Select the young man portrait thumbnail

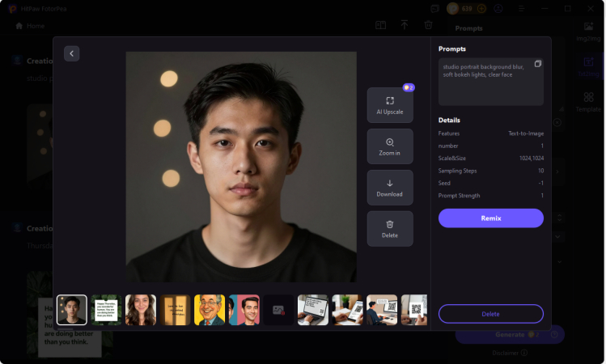click(x=71, y=310)
